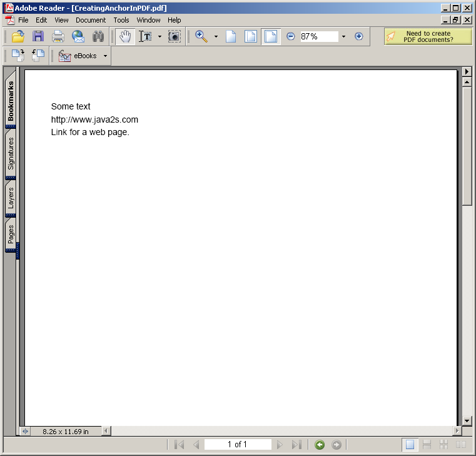The width and height of the screenshot is (476, 456).
Task: Select the Text Select tool
Action: click(x=145, y=36)
